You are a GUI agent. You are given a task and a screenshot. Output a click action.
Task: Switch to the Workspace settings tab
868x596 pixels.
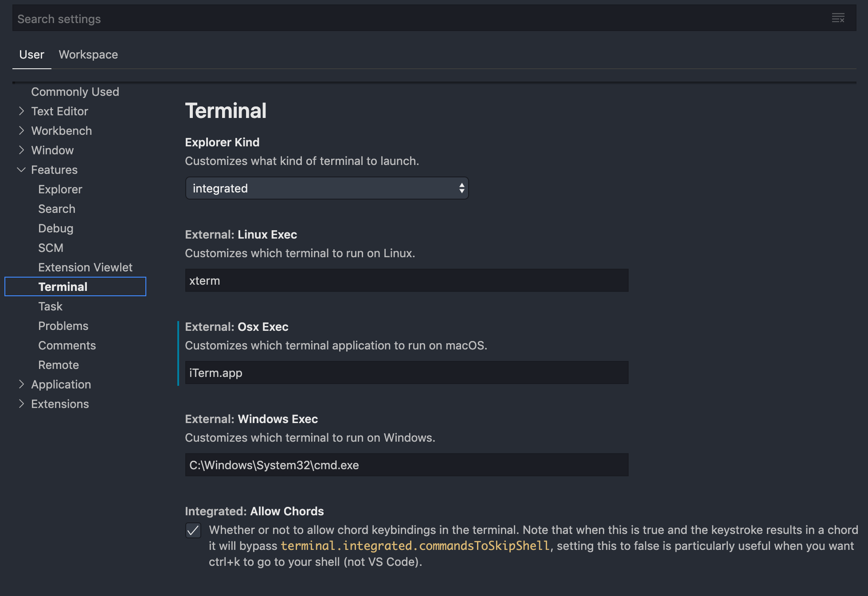88,55
